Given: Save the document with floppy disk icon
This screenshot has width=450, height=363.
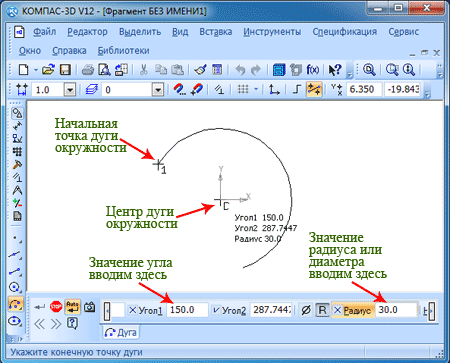Looking at the screenshot, I should click(65, 70).
